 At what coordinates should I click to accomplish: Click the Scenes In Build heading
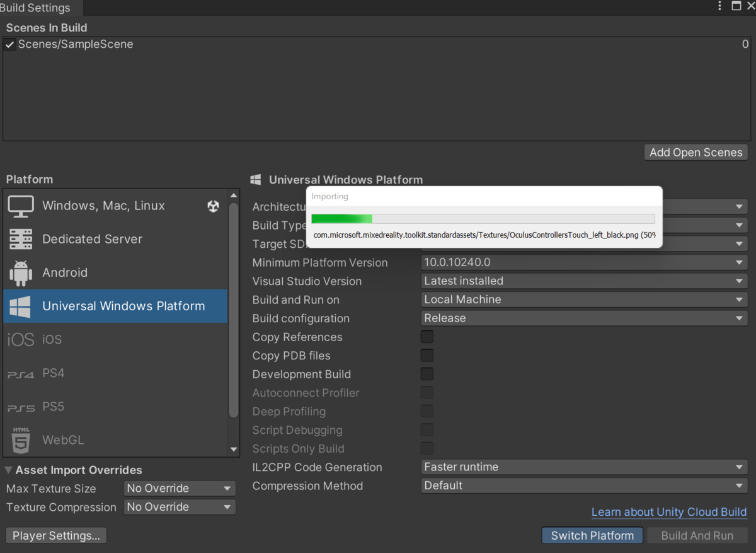tap(47, 28)
